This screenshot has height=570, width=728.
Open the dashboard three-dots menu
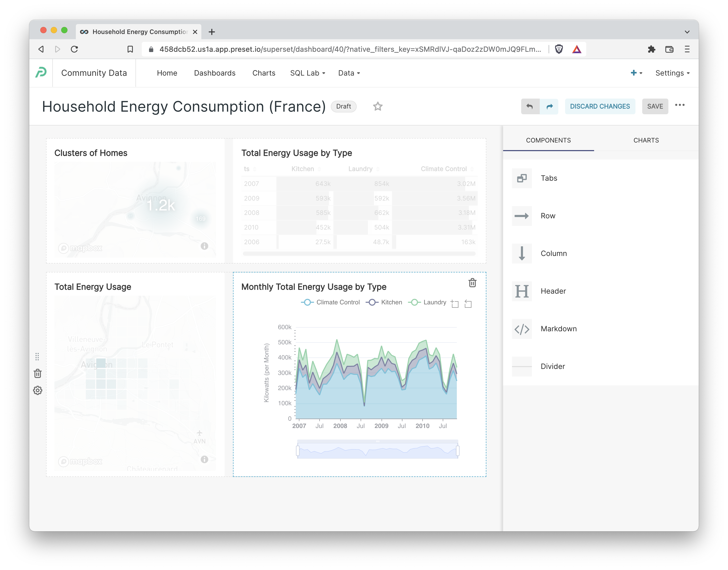click(680, 105)
